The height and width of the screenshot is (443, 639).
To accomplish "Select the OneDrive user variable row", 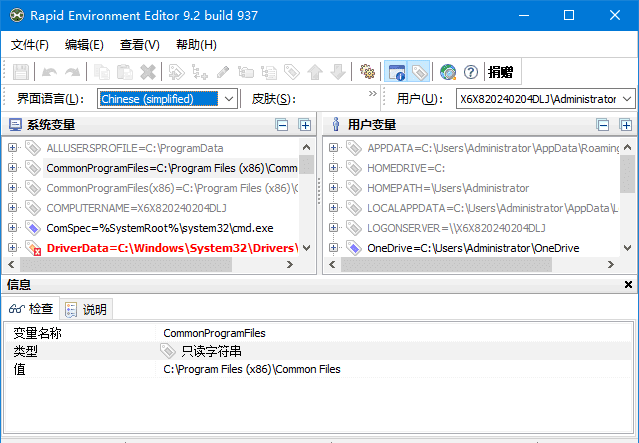I will click(473, 248).
